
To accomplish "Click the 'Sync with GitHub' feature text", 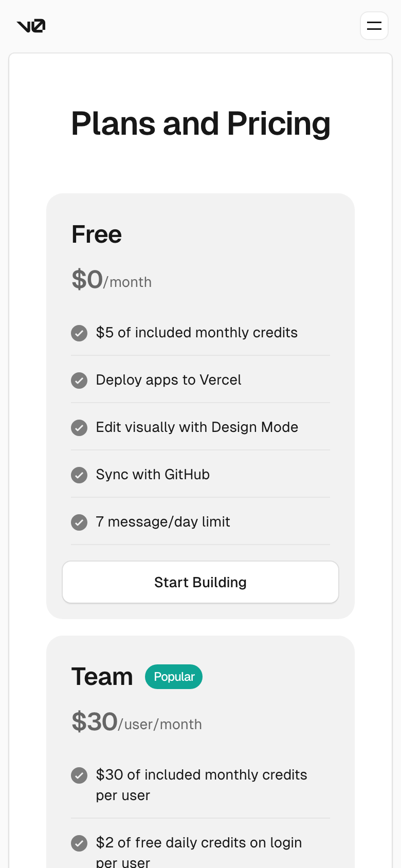I will (x=153, y=475).
